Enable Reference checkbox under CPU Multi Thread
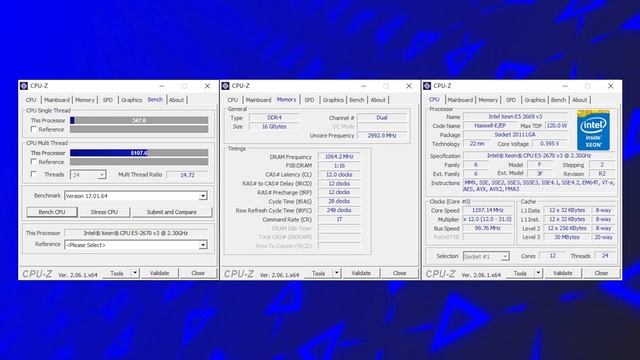 [34, 162]
